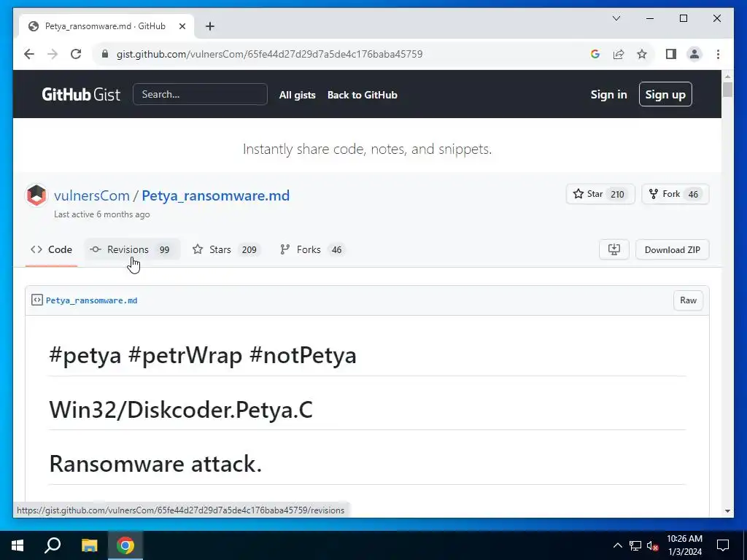The height and width of the screenshot is (560, 747).
Task: Open the Chrome profile avatar
Action: tap(694, 54)
